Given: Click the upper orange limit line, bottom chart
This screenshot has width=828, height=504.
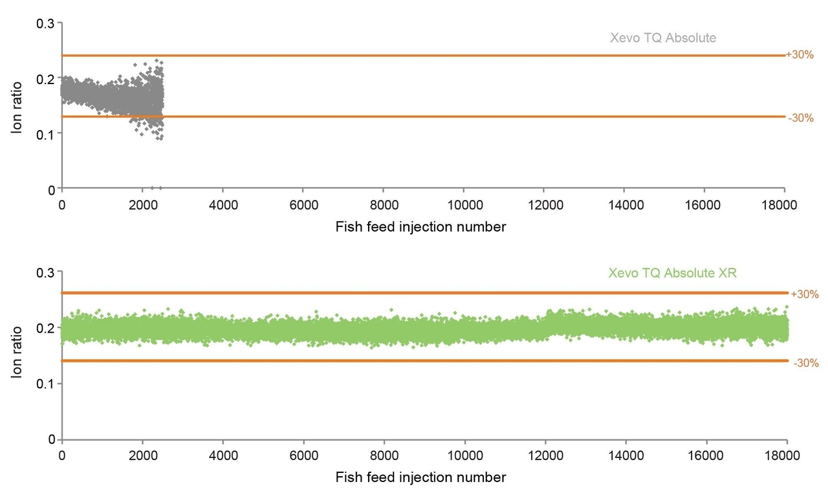Looking at the screenshot, I should (x=425, y=293).
